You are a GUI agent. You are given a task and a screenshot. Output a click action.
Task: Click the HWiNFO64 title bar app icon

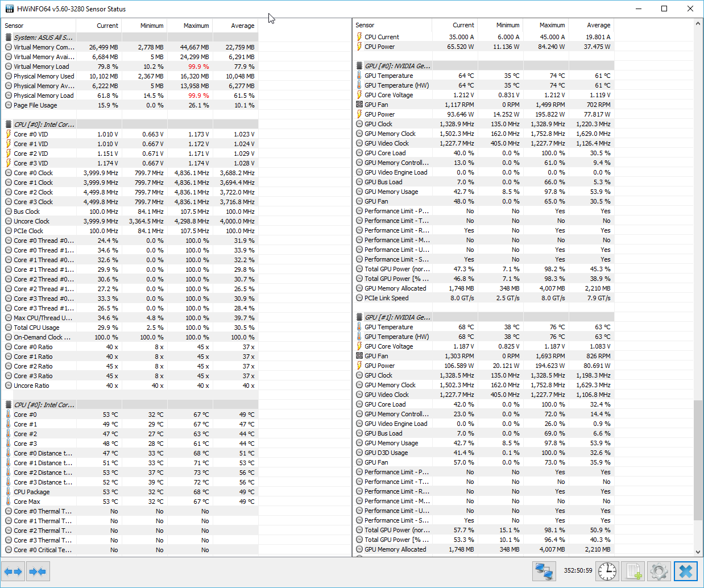pyautogui.click(x=10, y=9)
